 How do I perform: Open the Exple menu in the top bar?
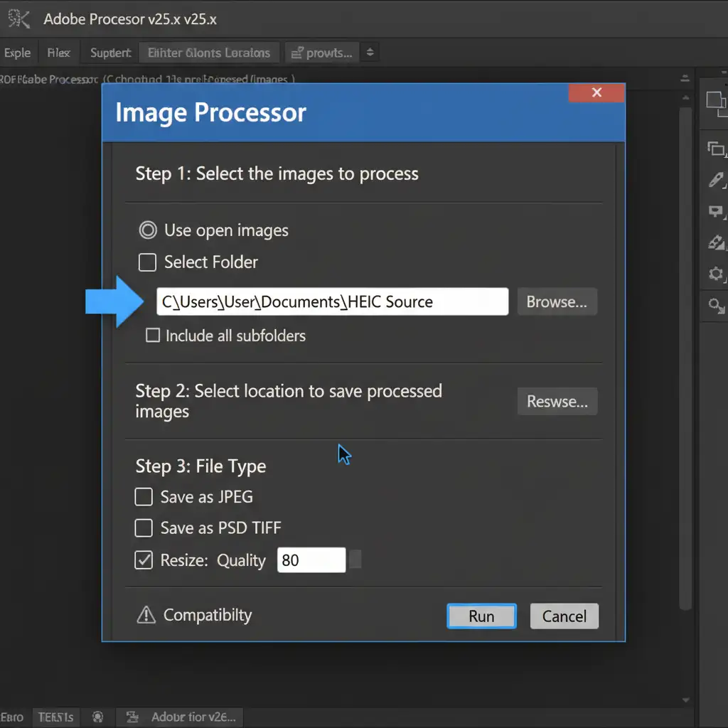click(x=17, y=53)
